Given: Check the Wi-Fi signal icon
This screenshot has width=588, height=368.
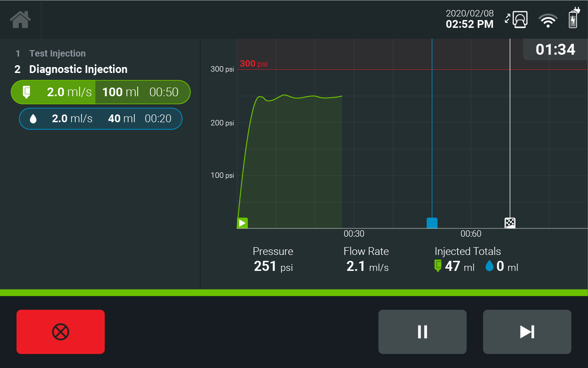Looking at the screenshot, I should [548, 20].
